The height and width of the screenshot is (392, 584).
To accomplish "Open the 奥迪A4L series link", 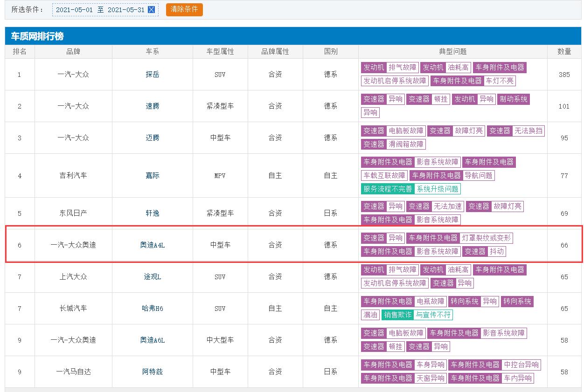I will pos(153,245).
